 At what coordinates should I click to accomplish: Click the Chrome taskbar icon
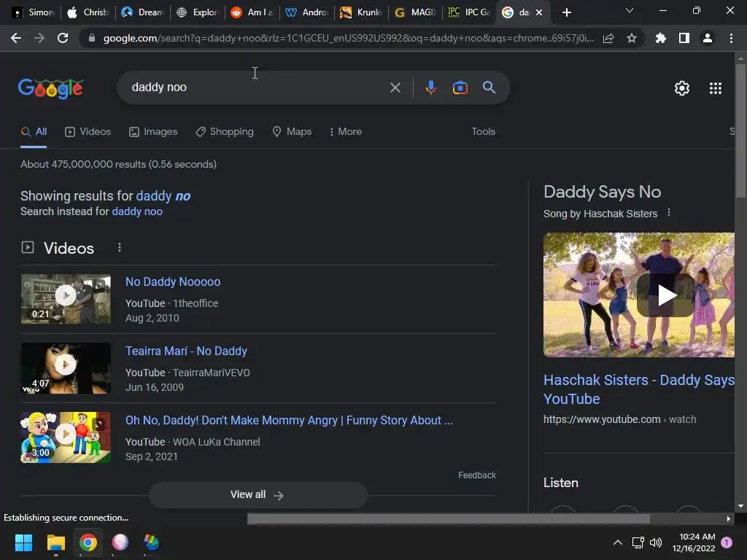tap(88, 542)
